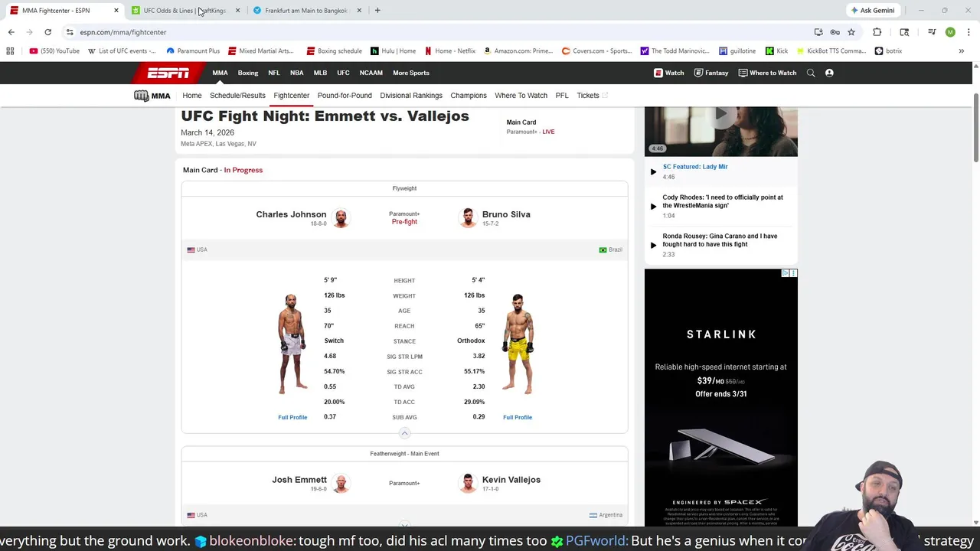The height and width of the screenshot is (551, 980).
Task: Click the Ask Gemini button
Action: [x=872, y=11]
